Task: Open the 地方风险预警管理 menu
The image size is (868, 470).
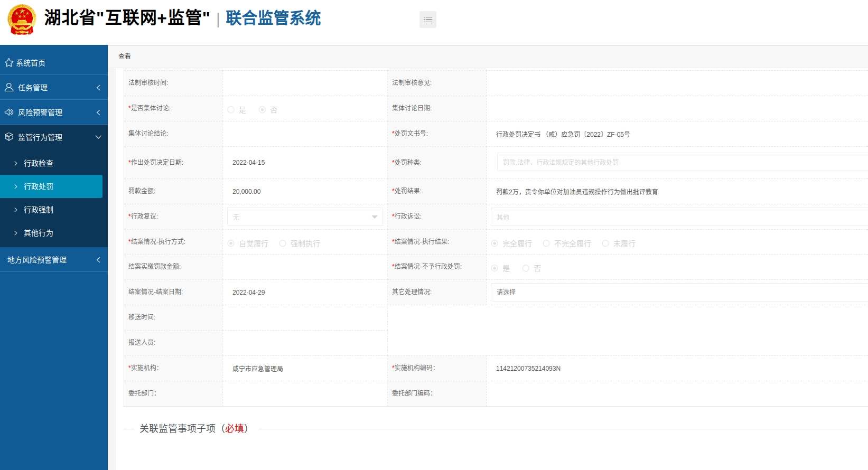Action: pos(54,260)
